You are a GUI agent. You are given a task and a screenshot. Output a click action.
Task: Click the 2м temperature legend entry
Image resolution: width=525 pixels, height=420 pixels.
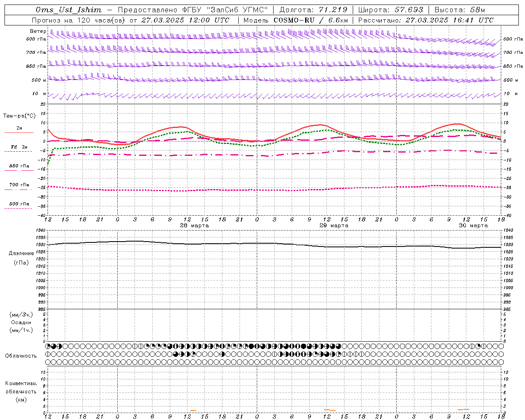click(19, 128)
